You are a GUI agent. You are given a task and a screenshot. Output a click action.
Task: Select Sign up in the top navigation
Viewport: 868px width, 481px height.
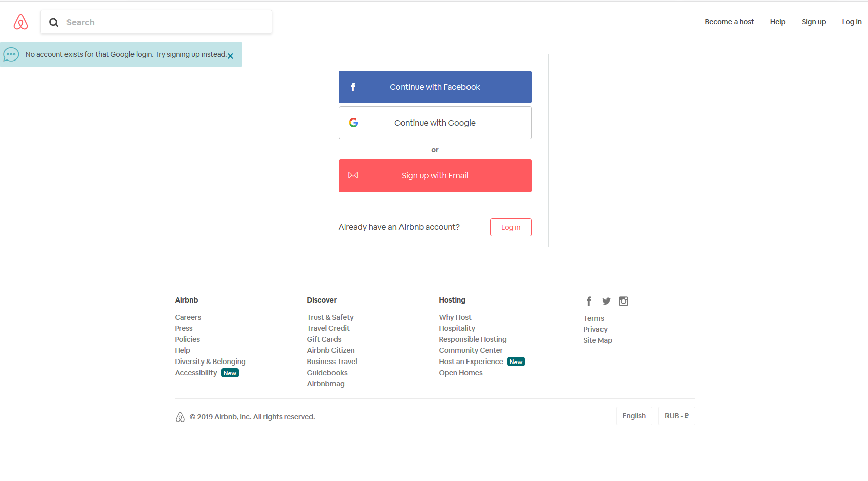[814, 22]
